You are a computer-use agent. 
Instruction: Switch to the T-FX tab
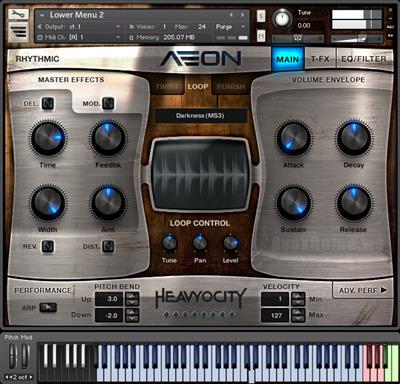[320, 59]
